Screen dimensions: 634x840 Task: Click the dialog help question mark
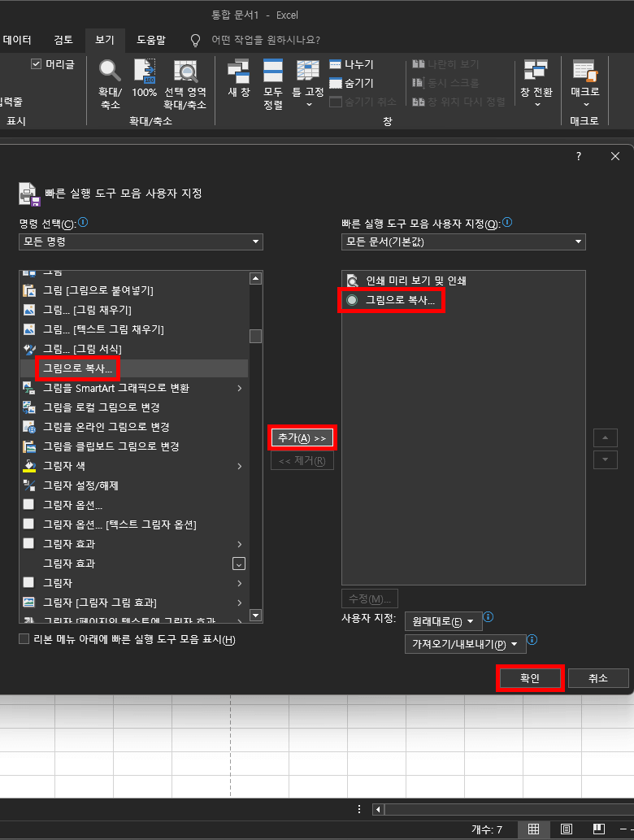pyautogui.click(x=578, y=156)
